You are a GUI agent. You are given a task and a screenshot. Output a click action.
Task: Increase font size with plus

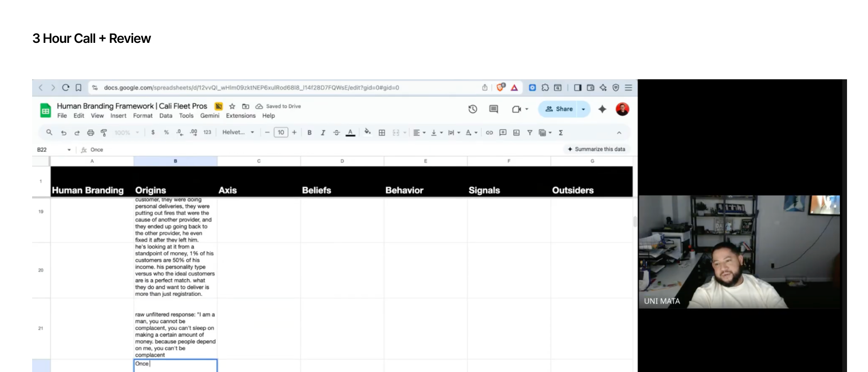(x=294, y=132)
